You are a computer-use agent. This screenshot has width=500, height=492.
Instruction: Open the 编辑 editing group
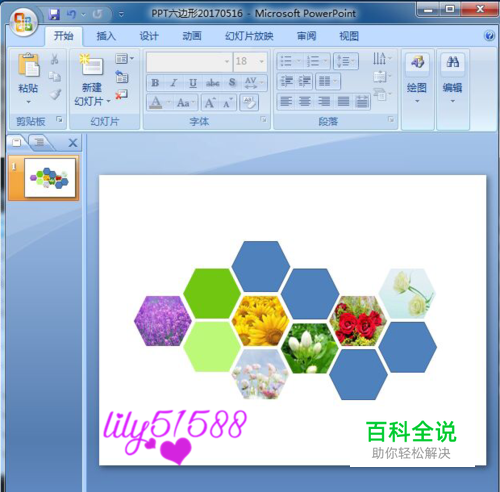coord(453,78)
